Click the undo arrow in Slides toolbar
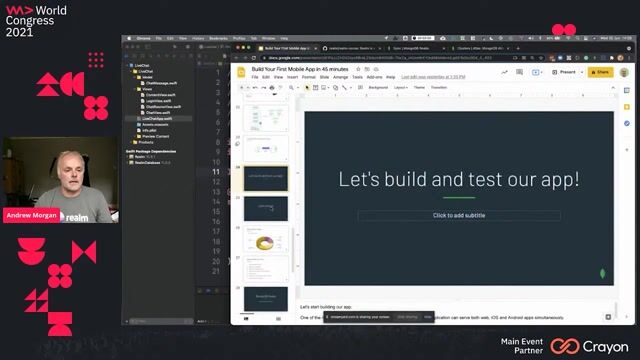 (255, 87)
